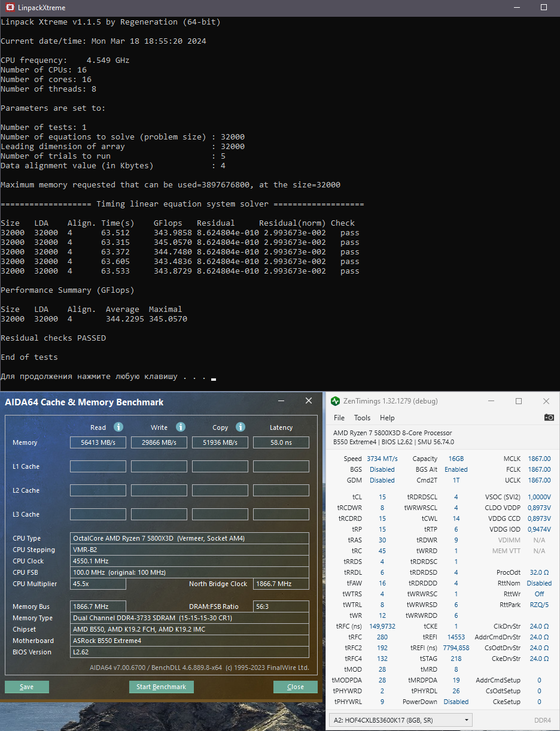
Task: Click the CPU Type field in AIDA64
Action: click(190, 538)
